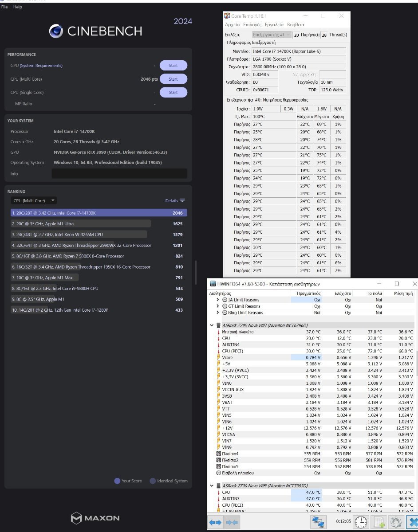Click the Core Temp app icon in its title bar
This screenshot has height=532, width=418.
point(227,16)
